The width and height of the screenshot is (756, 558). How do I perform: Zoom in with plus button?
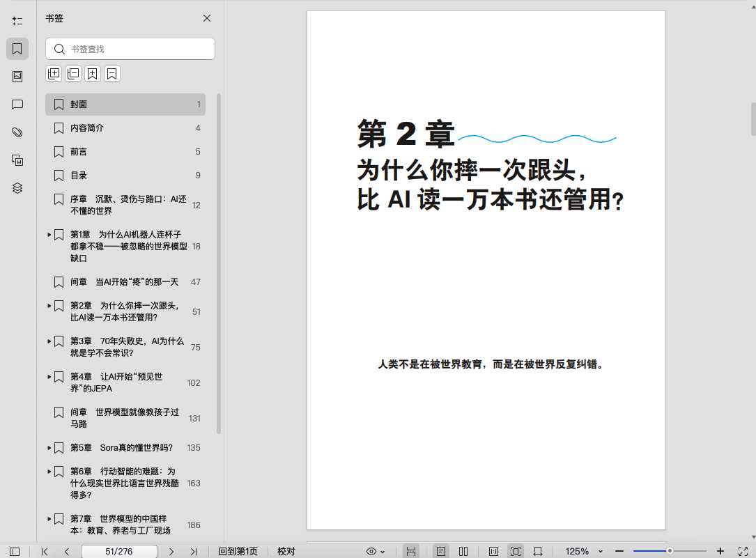[x=720, y=551]
